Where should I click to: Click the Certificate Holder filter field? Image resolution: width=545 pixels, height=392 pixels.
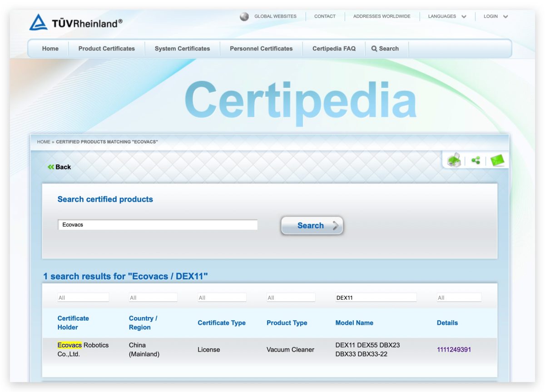(83, 298)
